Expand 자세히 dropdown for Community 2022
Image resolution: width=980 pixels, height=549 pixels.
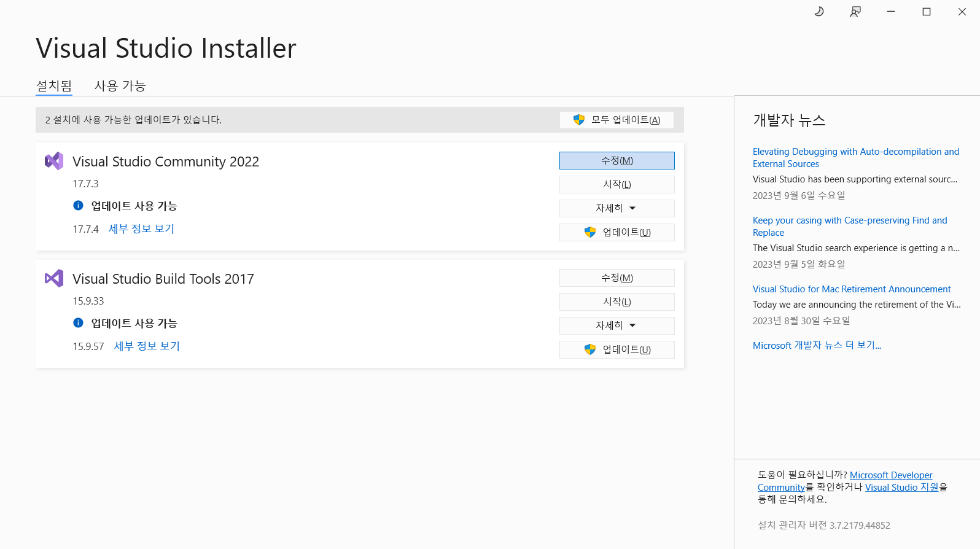pos(616,208)
